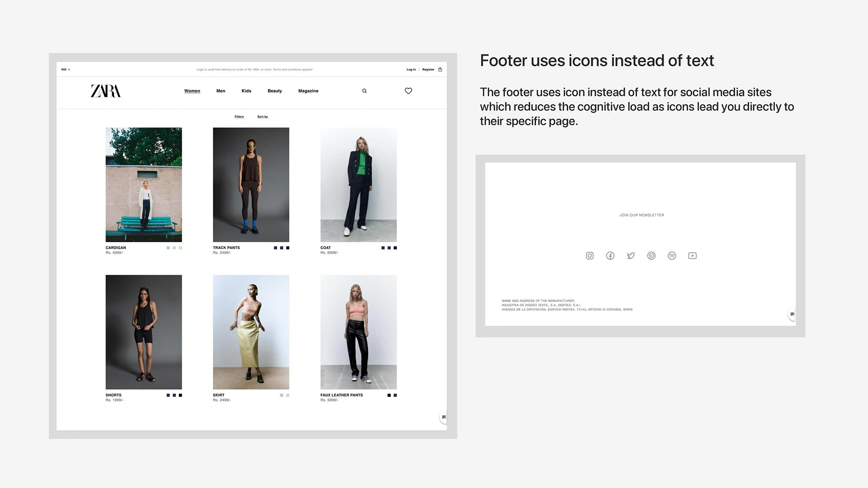Open Instagram icon in footer
This screenshot has height=488, width=868.
point(590,256)
